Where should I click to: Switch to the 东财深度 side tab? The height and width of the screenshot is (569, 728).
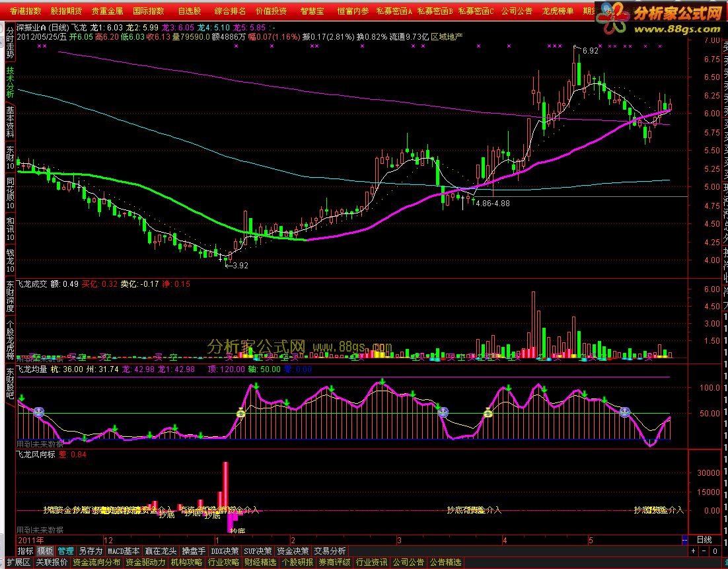10,296
